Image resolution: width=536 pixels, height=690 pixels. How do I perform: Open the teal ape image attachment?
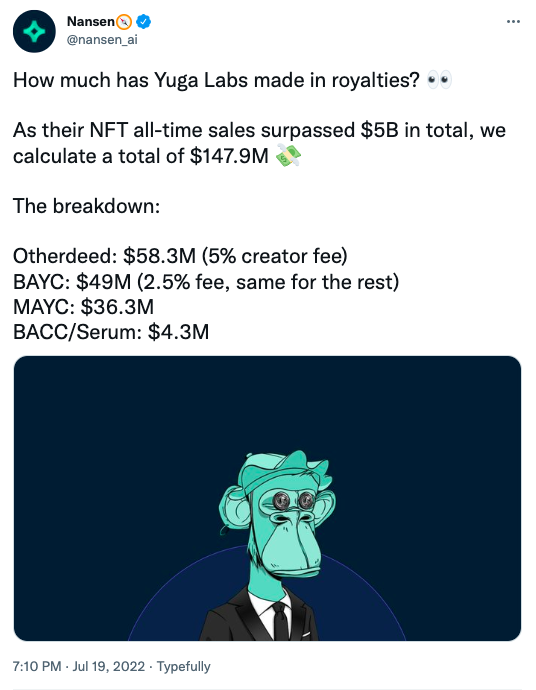(x=268, y=498)
